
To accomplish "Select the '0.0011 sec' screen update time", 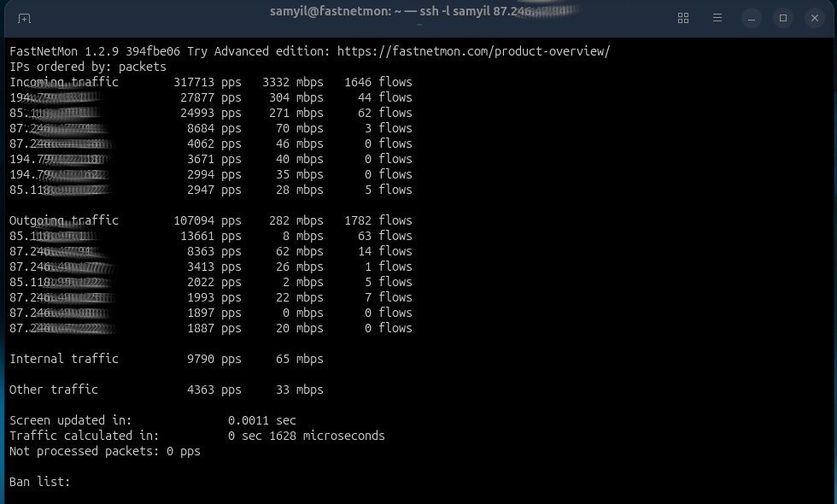I will click(x=262, y=420).
